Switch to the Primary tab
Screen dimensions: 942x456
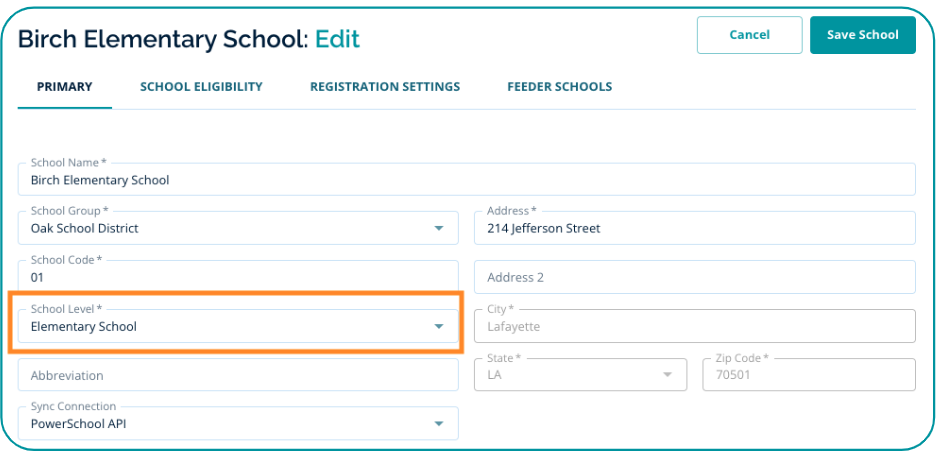tap(65, 87)
